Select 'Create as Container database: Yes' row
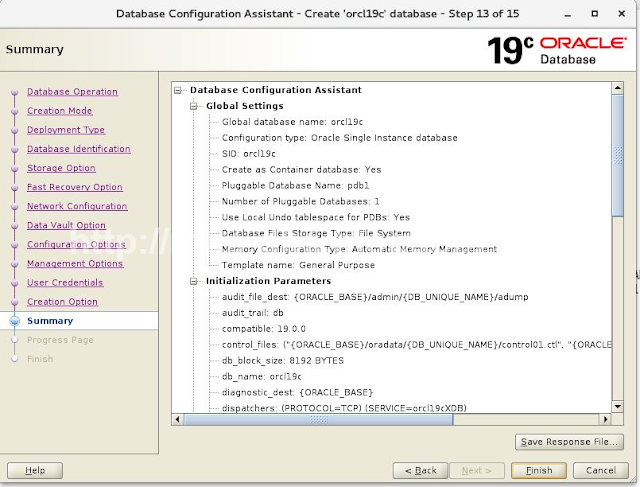This screenshot has width=640, height=487. tap(301, 170)
